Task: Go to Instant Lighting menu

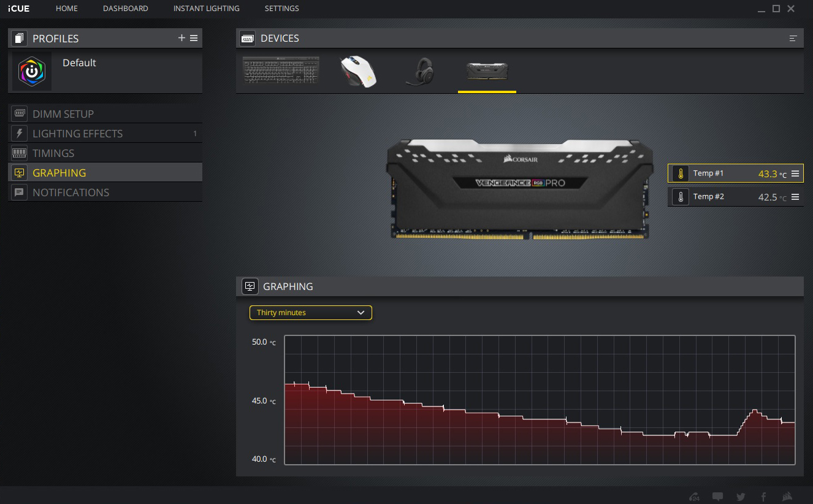Action: 206,9
